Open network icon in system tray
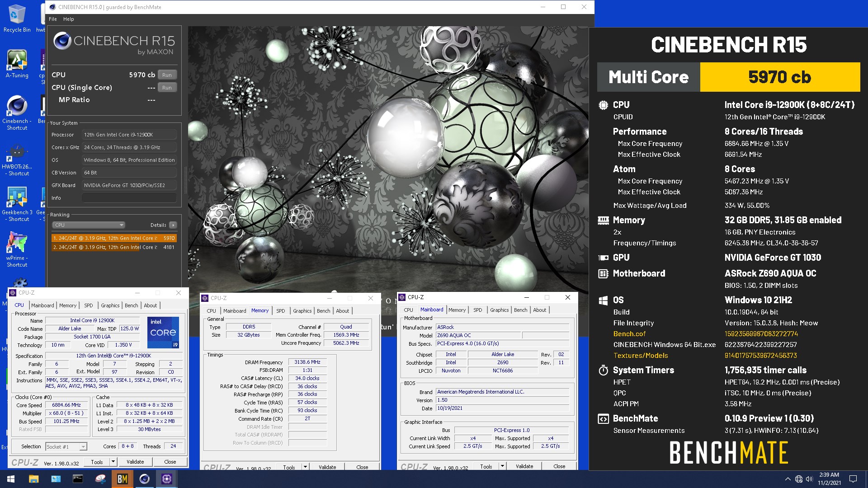The width and height of the screenshot is (868, 488). tap(799, 479)
